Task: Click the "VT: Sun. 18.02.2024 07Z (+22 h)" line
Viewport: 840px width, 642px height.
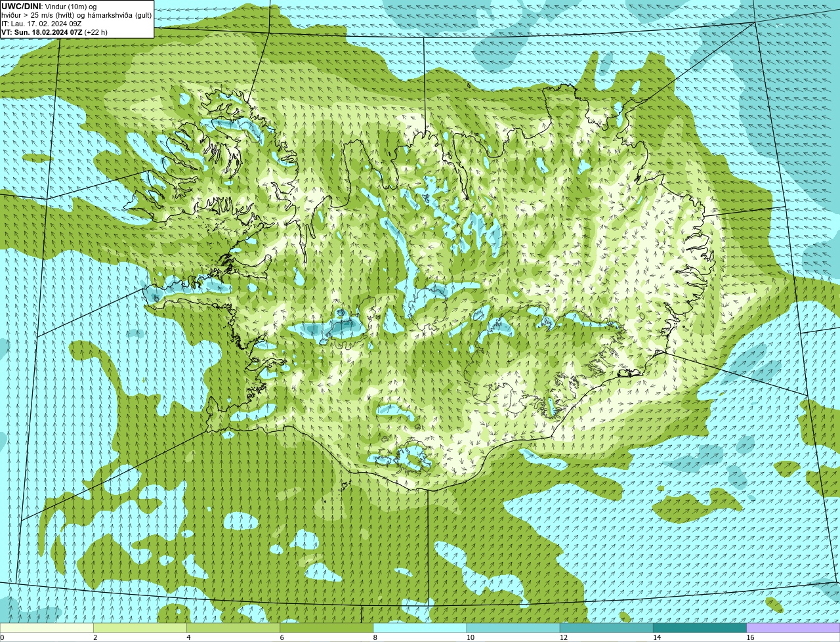Action: coord(54,32)
